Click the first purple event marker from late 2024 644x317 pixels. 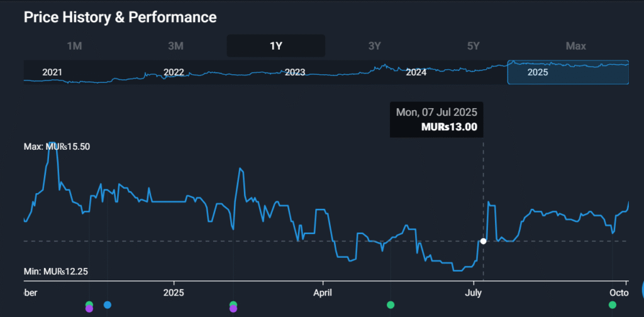point(89,309)
